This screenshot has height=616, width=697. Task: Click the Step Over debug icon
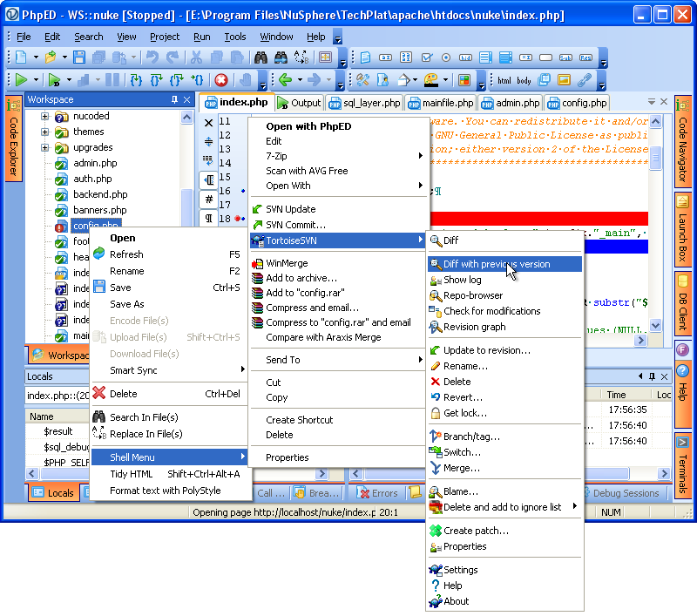157,80
